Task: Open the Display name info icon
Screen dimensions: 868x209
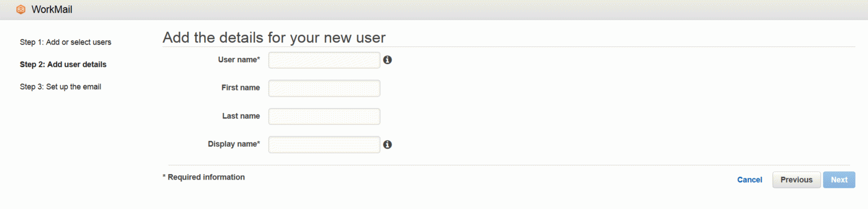Action: [x=387, y=145]
